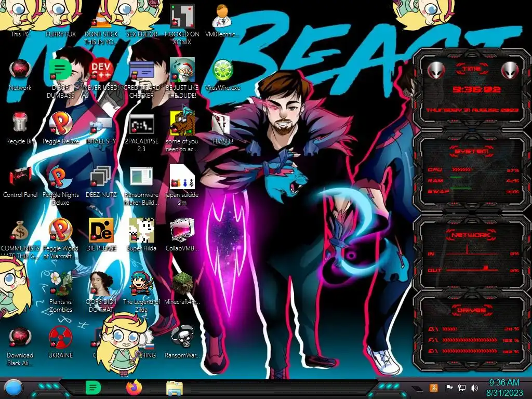The image size is (532, 399).
Task: Click the SWAP usage row in SYSTEM widget
Action: (x=474, y=191)
